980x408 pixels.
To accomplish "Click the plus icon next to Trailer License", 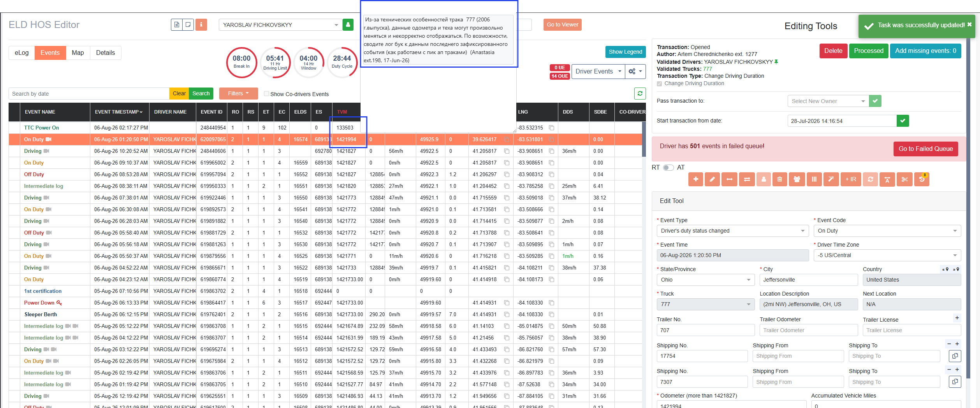I will click(x=957, y=318).
